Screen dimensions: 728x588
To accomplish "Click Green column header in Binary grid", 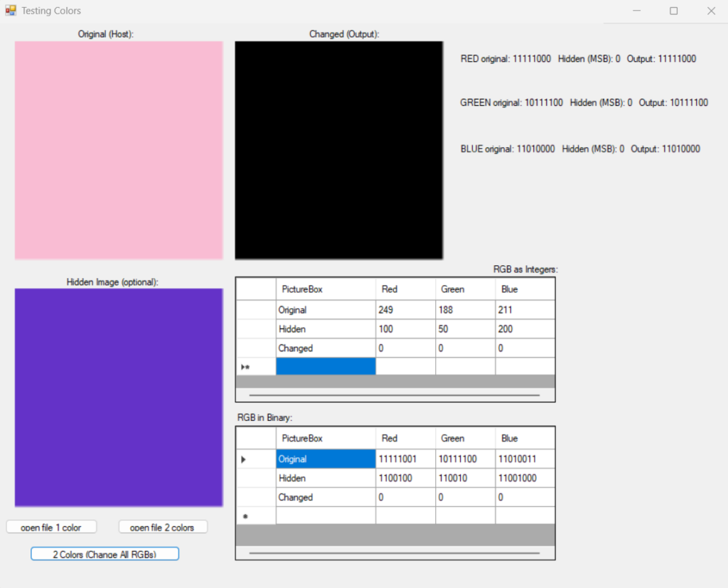I will tap(465, 439).
